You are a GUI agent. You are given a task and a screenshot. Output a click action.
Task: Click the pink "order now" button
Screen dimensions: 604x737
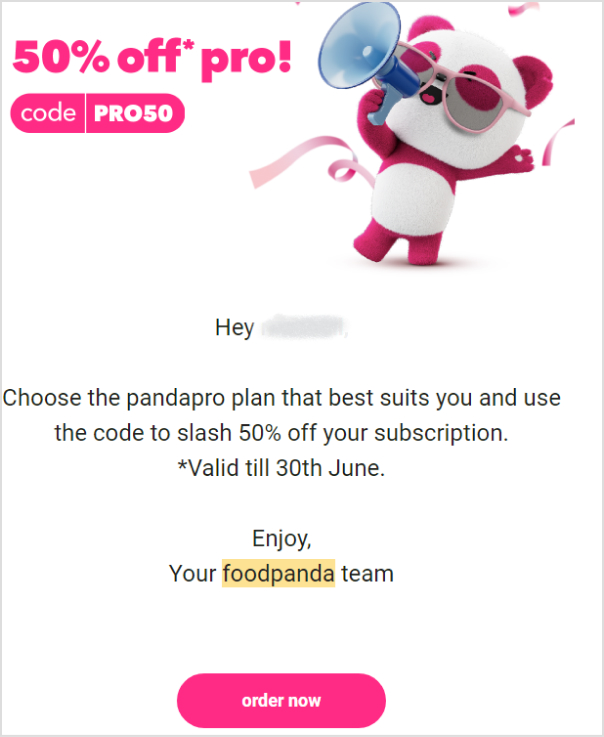tap(281, 700)
